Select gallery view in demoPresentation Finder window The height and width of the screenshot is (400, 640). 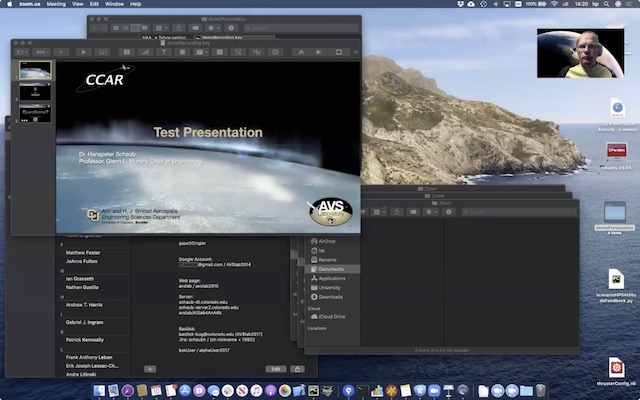[x=144, y=28]
